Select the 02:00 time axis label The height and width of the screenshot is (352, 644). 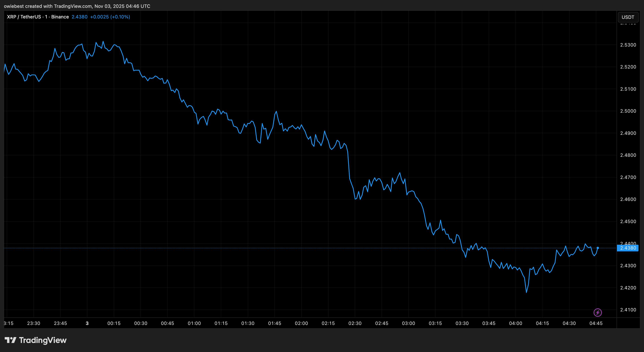[301, 323]
